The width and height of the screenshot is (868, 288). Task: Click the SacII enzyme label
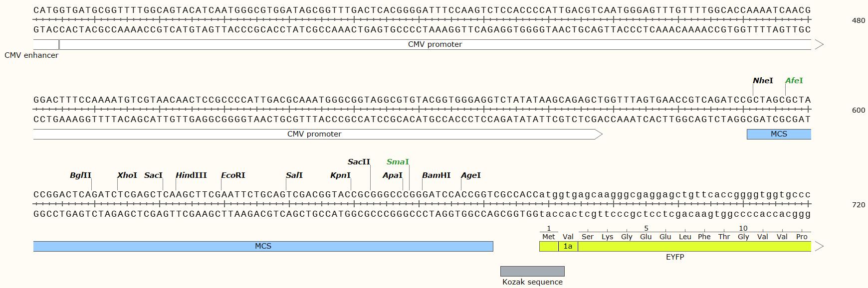pyautogui.click(x=359, y=162)
